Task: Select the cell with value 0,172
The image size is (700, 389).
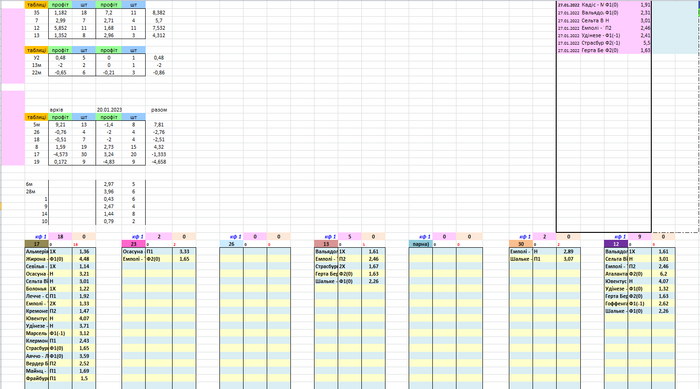Action: tap(60, 162)
